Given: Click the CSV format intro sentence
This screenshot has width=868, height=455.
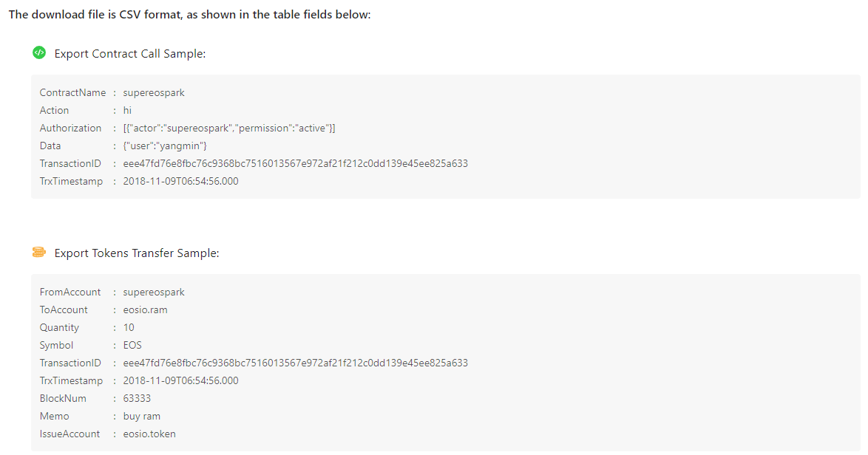Looking at the screenshot, I should coord(190,15).
